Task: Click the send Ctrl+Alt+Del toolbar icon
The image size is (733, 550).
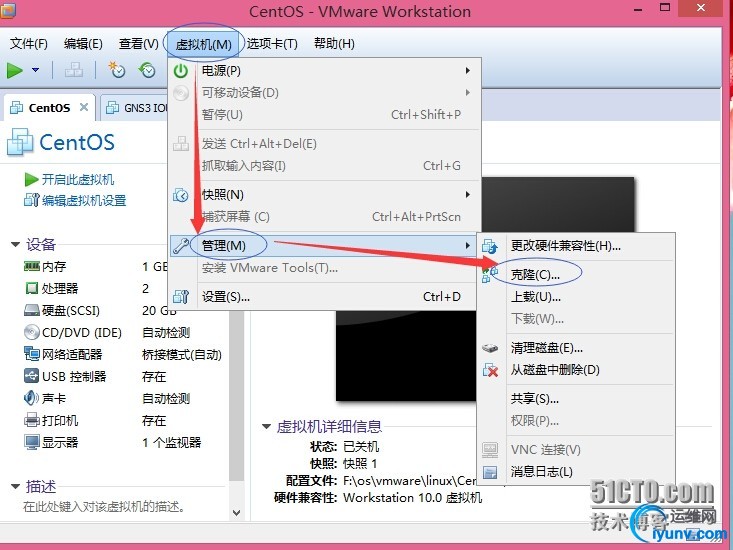Action: 74,70
